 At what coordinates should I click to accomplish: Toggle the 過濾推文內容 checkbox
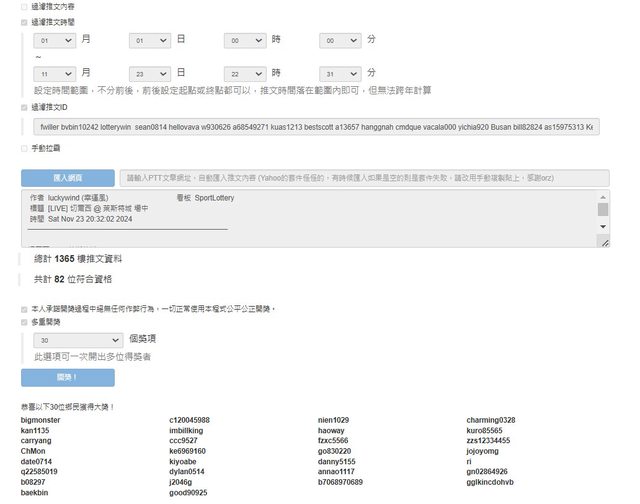[24, 6]
